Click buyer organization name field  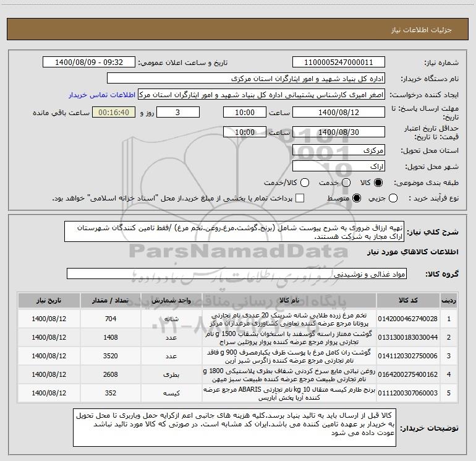[246, 79]
